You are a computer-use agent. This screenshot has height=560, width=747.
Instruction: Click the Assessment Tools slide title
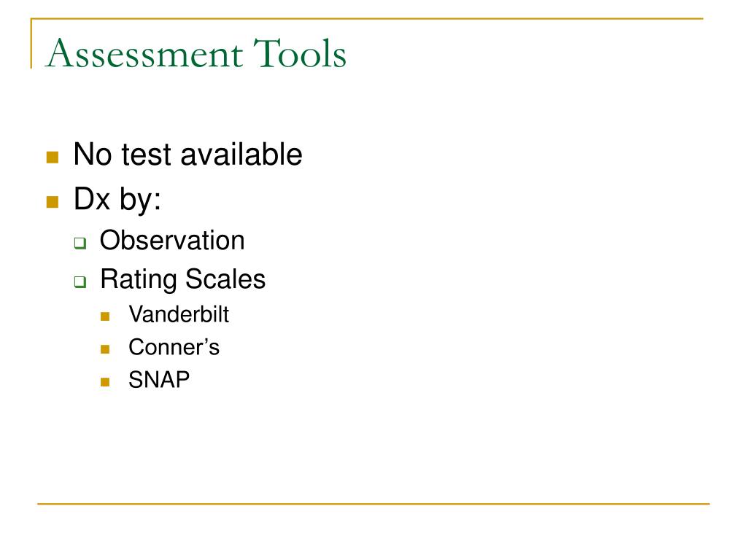tap(196, 53)
